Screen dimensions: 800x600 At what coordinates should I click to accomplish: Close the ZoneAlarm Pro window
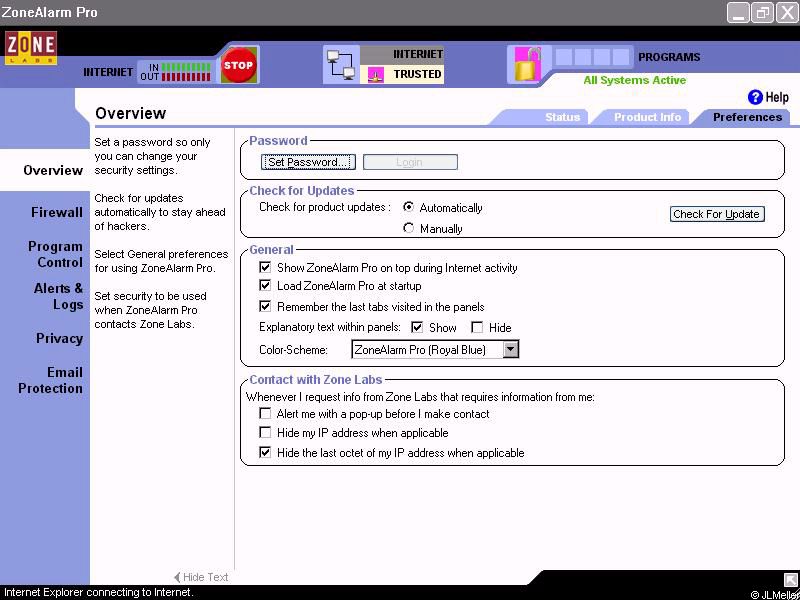click(x=787, y=13)
